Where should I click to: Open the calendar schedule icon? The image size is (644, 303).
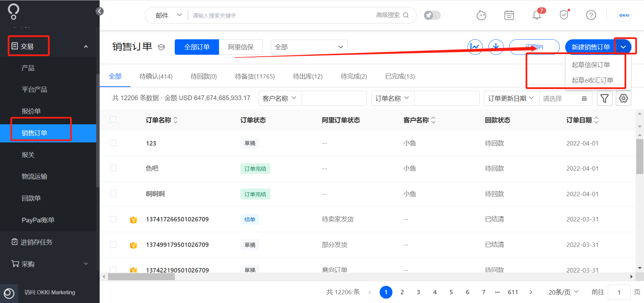coord(509,15)
